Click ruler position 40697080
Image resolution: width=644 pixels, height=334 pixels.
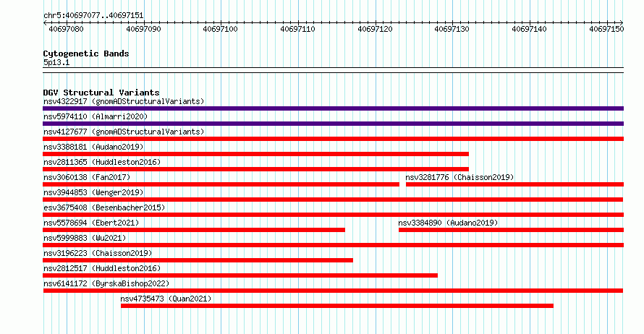66,29
